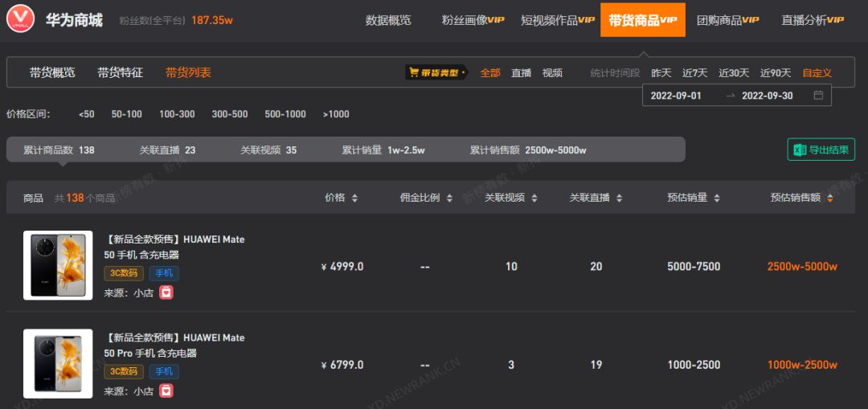The height and width of the screenshot is (409, 868).
Task: Open the 粉丝画像 VIP tab
Action: tap(473, 20)
